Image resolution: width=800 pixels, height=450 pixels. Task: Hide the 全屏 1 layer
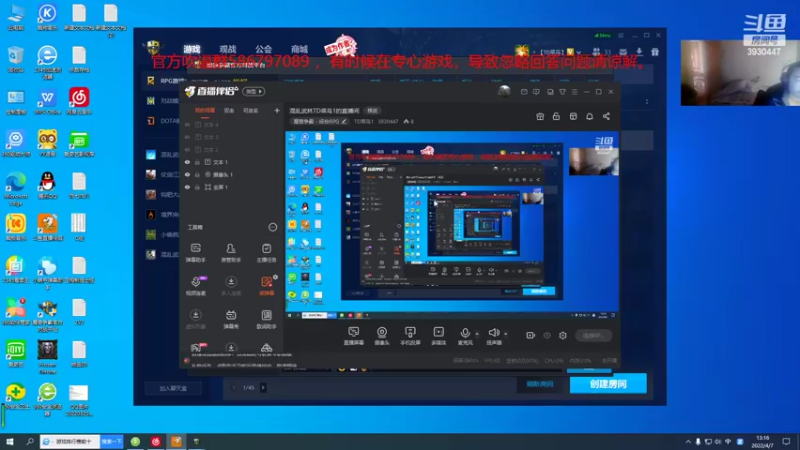coord(187,187)
